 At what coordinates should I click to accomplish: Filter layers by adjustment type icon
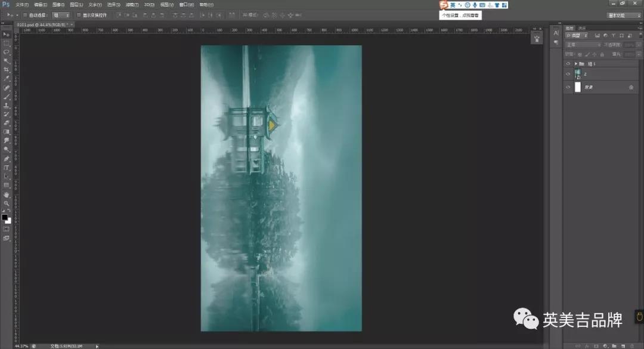605,36
